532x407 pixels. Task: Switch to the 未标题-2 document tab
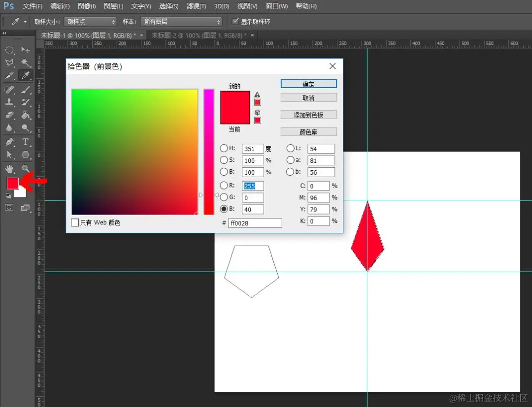199,35
